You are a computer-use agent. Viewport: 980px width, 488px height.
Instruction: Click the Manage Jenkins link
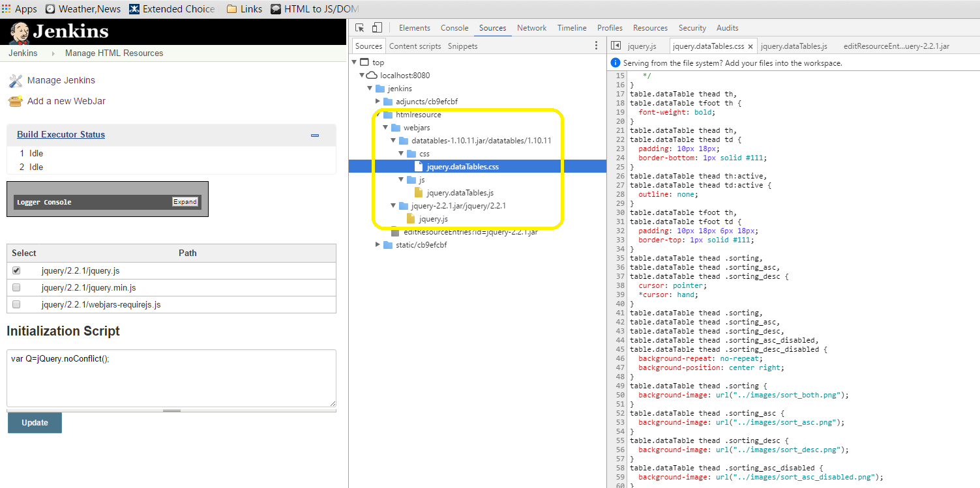61,81
